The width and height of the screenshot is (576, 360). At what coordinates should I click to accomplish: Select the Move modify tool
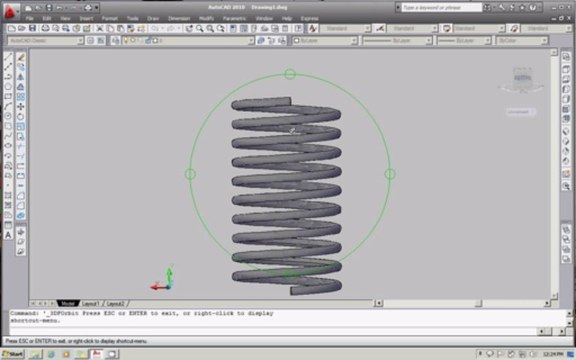21,107
